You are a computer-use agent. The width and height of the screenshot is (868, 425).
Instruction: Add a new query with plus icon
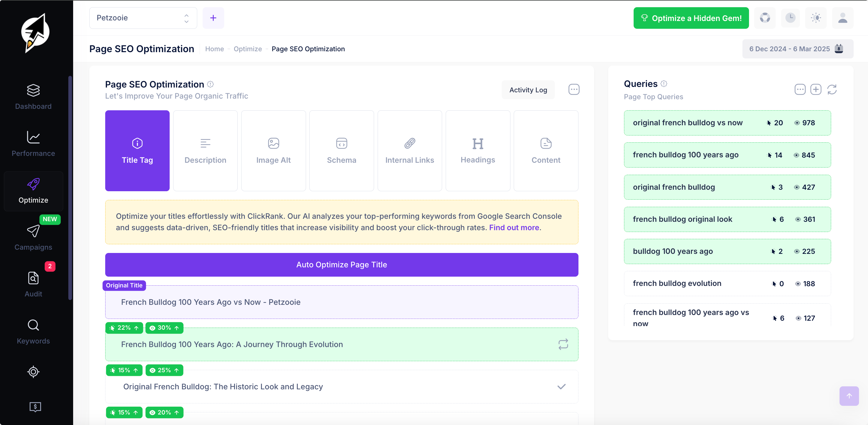coord(816,89)
